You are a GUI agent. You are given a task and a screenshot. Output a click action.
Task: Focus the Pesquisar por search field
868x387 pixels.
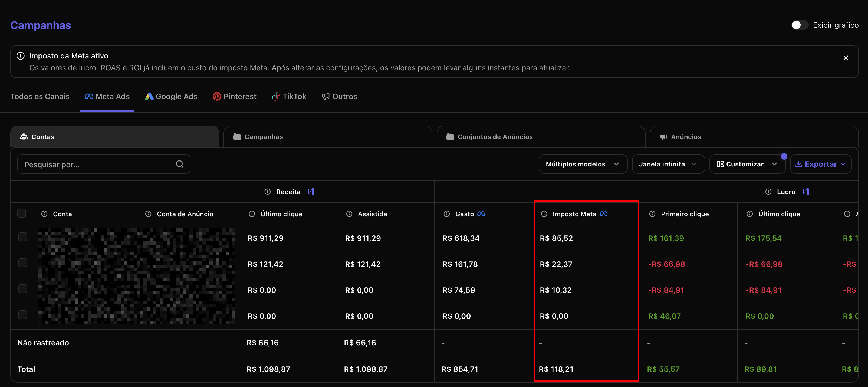click(98, 164)
